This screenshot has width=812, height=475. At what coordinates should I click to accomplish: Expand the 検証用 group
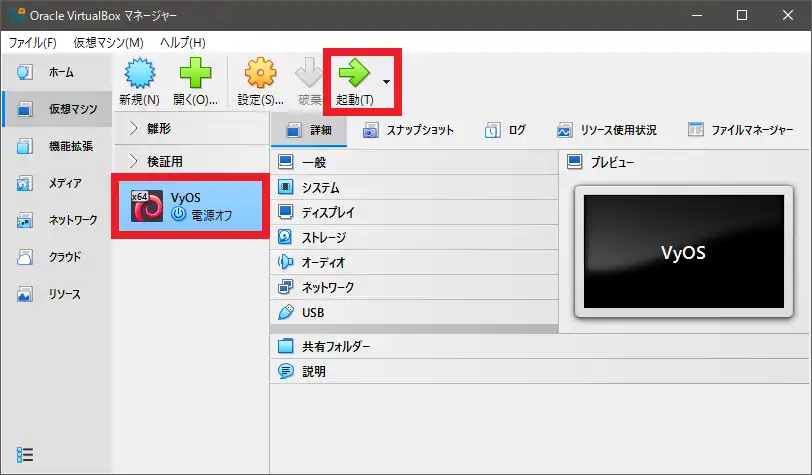pyautogui.click(x=133, y=161)
